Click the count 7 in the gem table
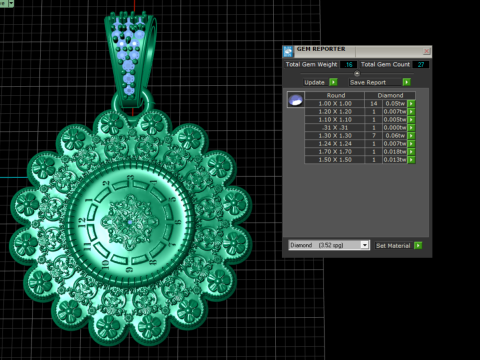The image size is (480, 360). pyautogui.click(x=374, y=136)
